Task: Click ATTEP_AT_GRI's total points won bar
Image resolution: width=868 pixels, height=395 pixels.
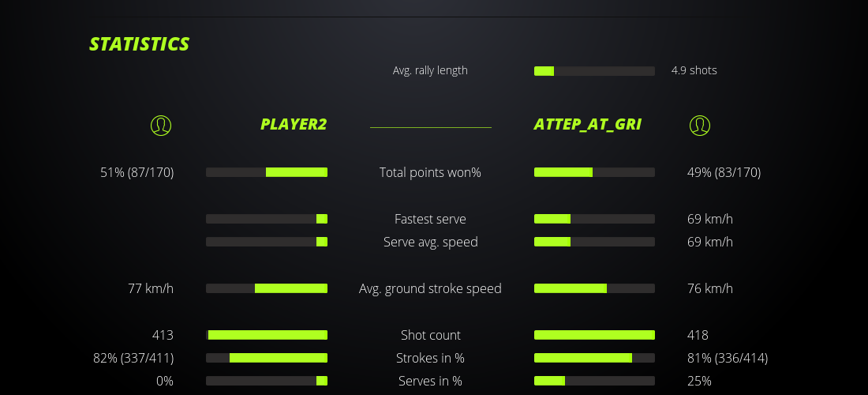Action: (594, 172)
